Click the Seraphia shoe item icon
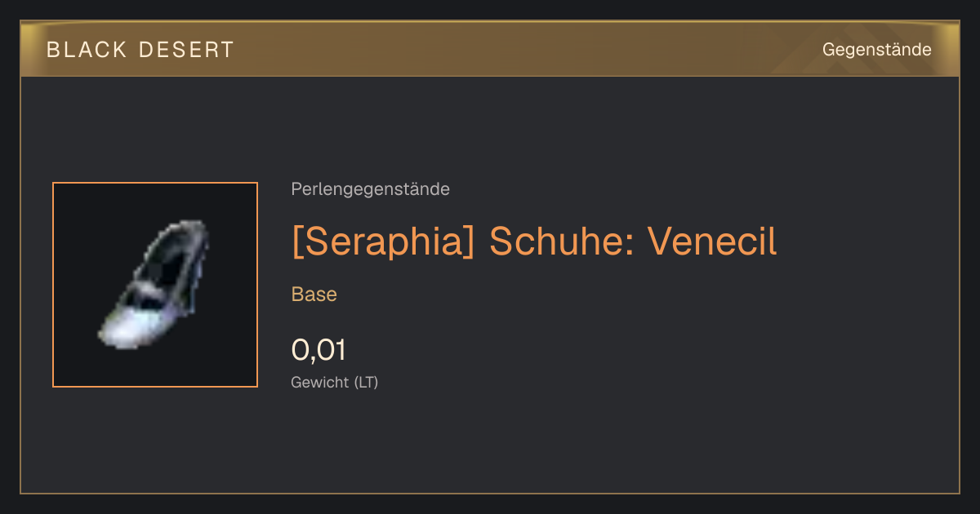The width and height of the screenshot is (980, 514). pyautogui.click(x=155, y=284)
